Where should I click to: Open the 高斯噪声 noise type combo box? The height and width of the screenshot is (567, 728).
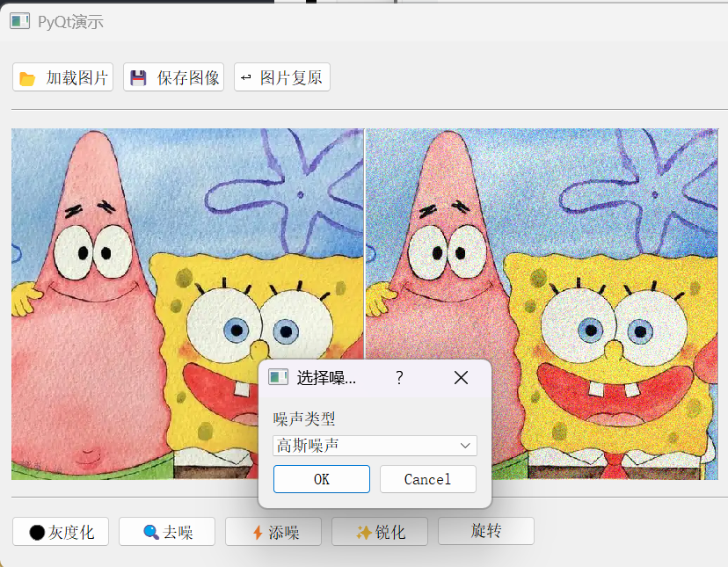pyautogui.click(x=375, y=446)
